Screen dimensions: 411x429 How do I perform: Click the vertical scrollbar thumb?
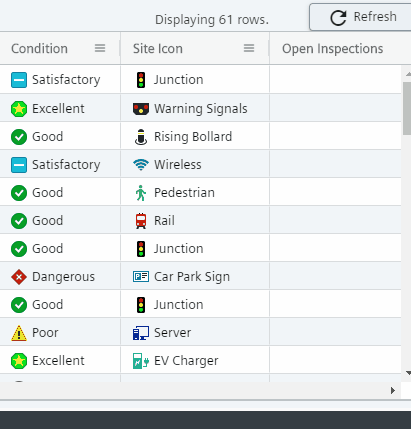point(407,108)
